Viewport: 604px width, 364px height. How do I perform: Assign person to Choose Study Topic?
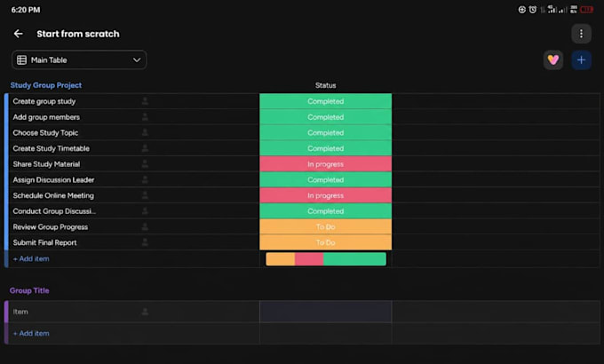145,132
